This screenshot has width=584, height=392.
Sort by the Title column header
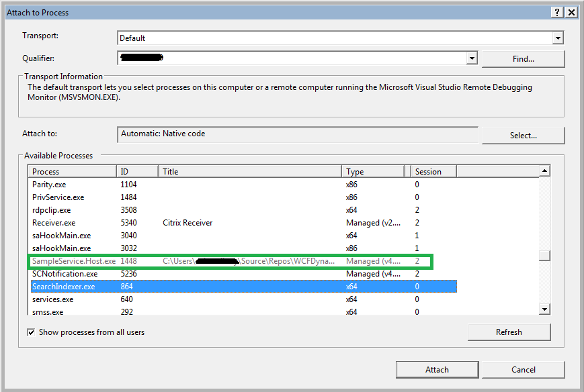pyautogui.click(x=250, y=171)
